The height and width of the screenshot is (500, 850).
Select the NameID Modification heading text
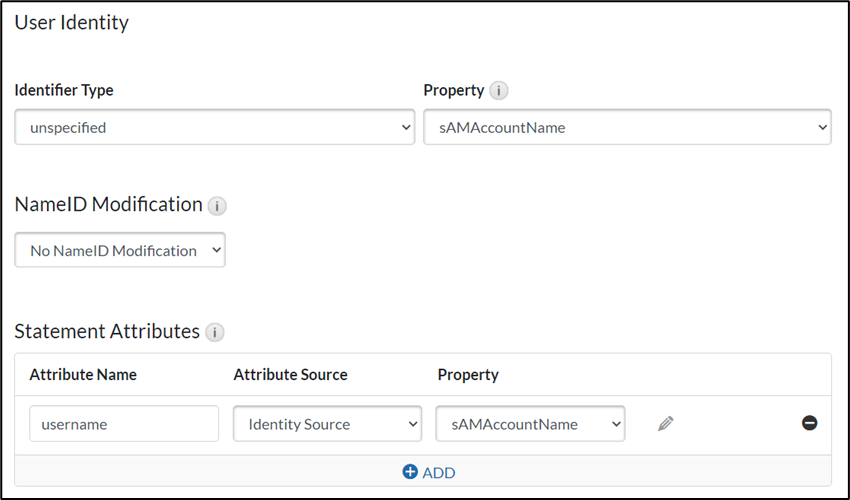click(108, 205)
